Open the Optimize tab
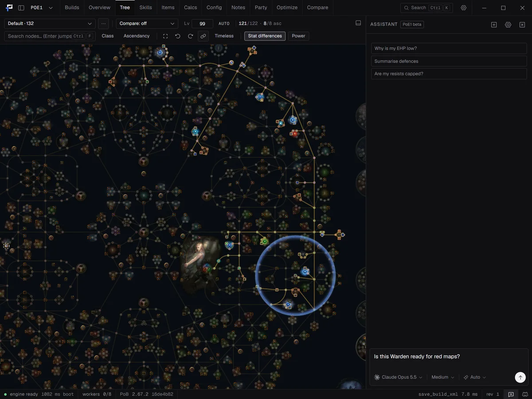532x399 pixels. 287,8
